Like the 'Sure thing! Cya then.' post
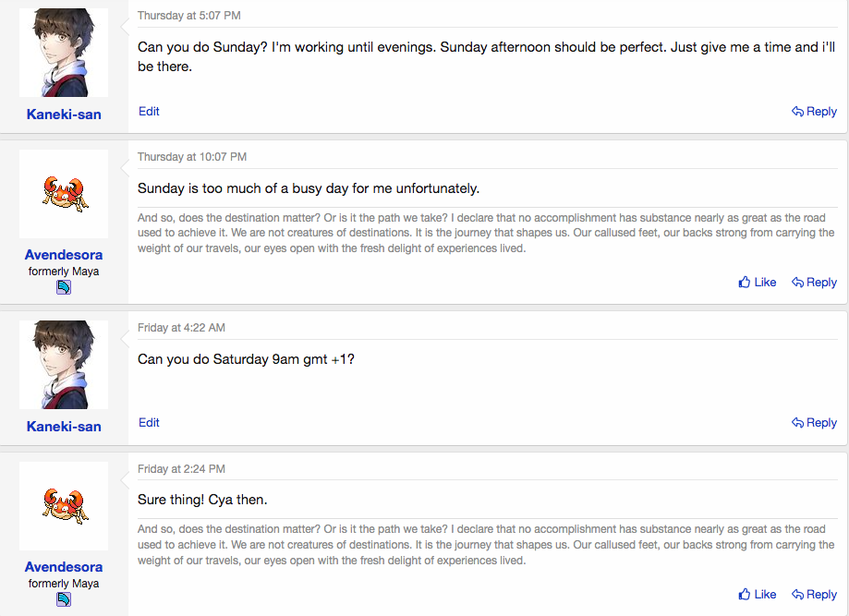 pos(757,595)
